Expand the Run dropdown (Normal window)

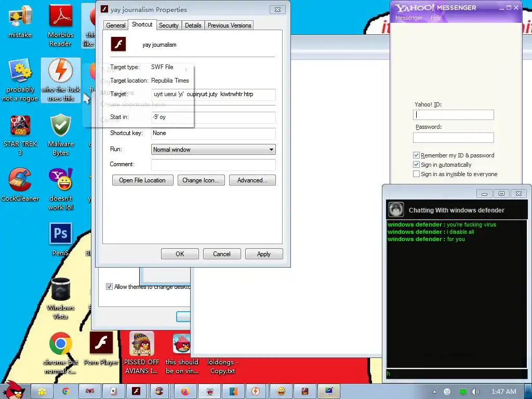coord(213,150)
